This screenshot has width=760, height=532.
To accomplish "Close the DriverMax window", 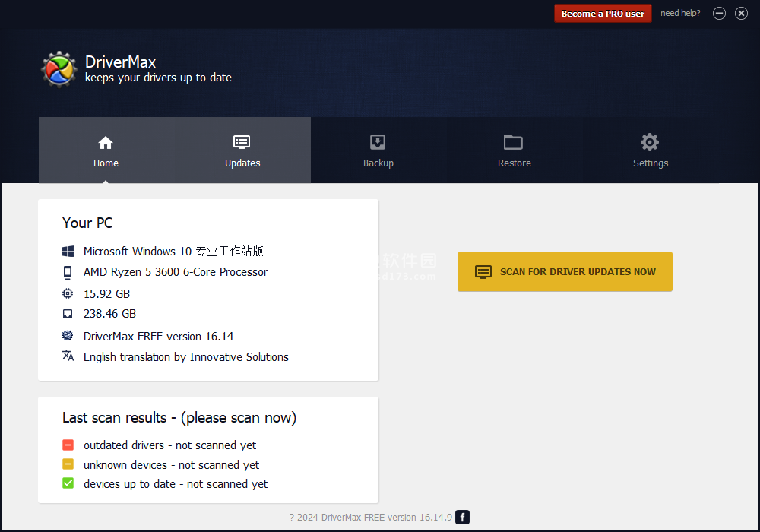I will pos(741,14).
